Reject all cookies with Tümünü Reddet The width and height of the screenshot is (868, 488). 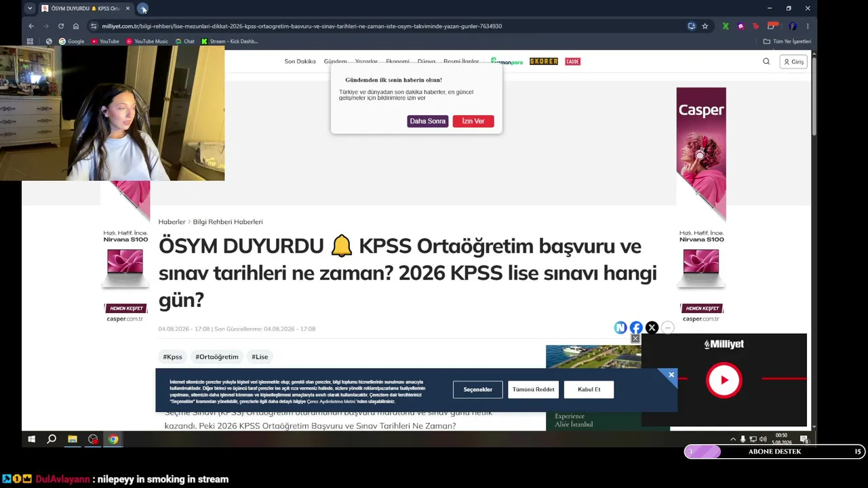(x=534, y=390)
